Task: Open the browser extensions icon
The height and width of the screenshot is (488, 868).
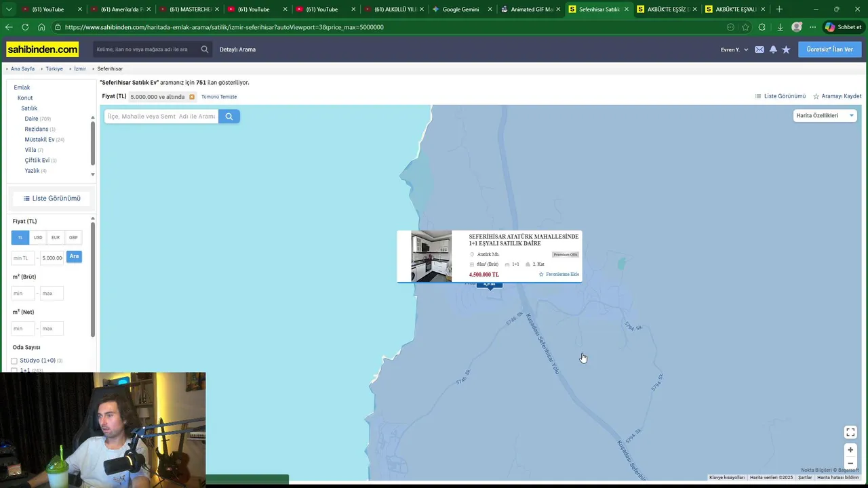Action: (x=762, y=27)
